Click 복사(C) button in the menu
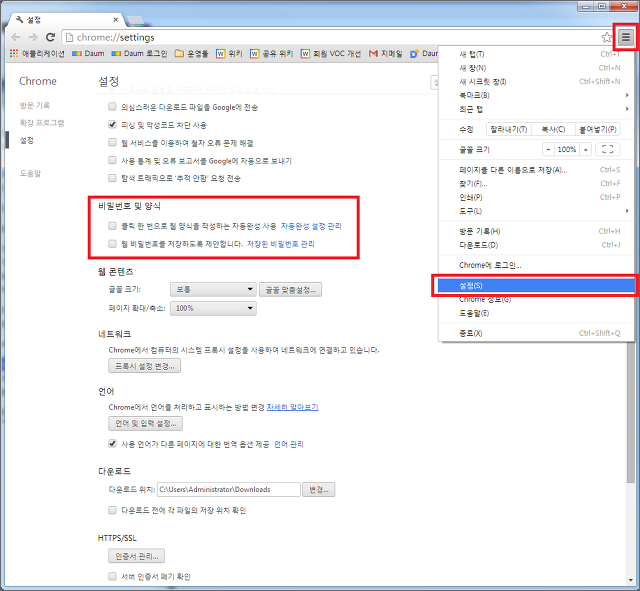Screen dimensions: 640x591 (553, 129)
